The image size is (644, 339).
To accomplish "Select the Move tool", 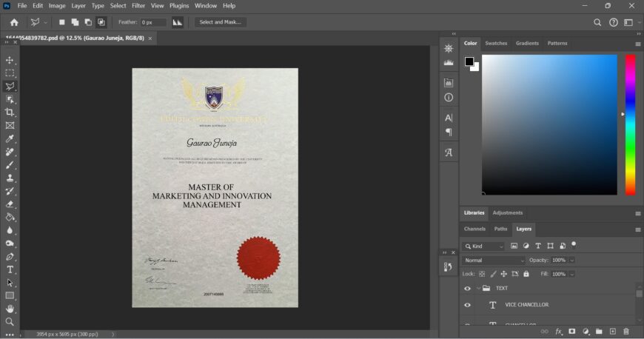I will [10, 60].
